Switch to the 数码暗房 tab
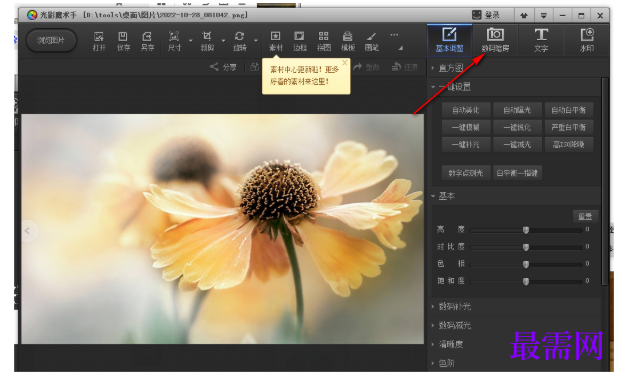 click(495, 40)
